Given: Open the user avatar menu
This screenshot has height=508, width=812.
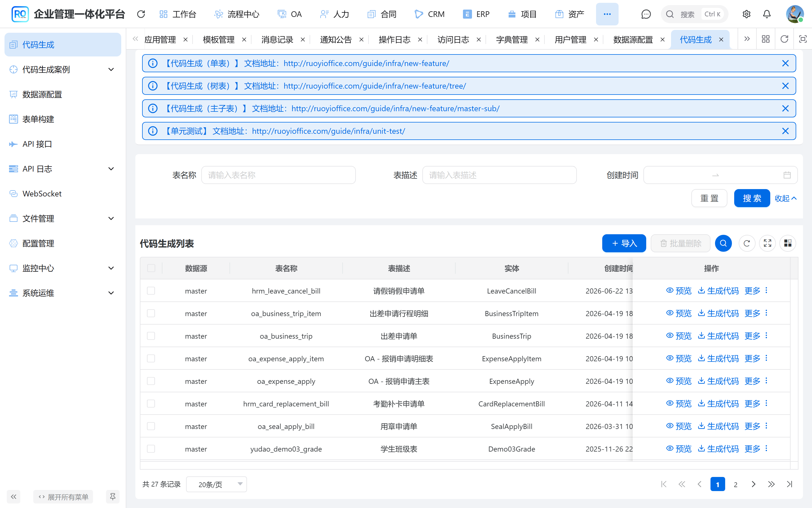Looking at the screenshot, I should point(795,14).
